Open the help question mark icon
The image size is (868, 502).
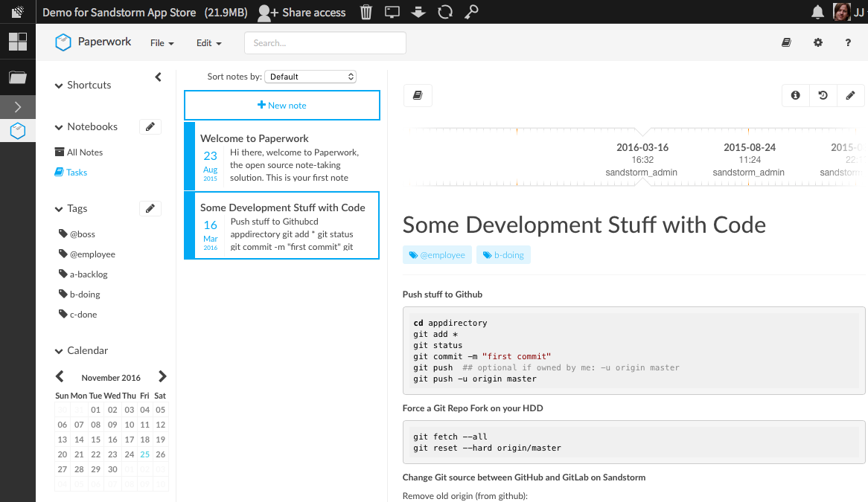click(848, 42)
